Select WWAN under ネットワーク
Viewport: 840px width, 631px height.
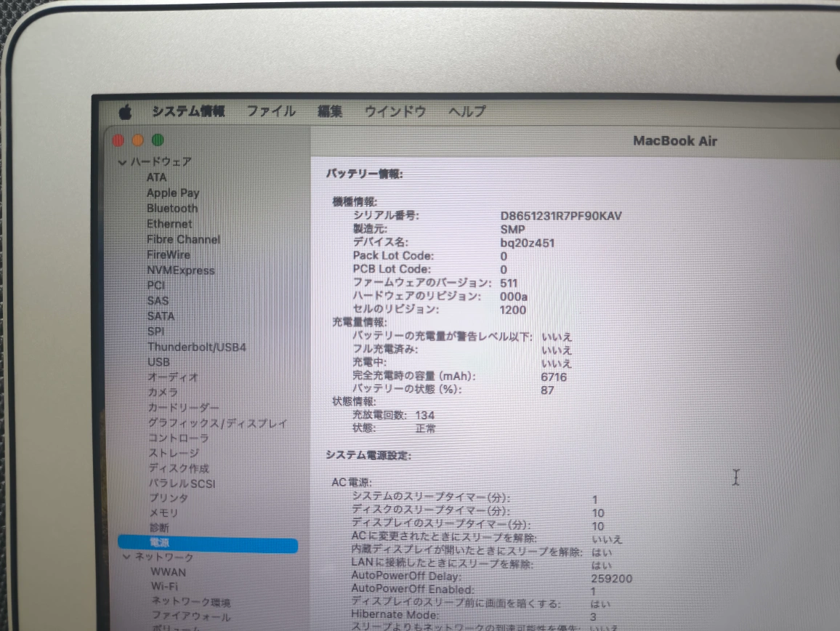coord(168,572)
